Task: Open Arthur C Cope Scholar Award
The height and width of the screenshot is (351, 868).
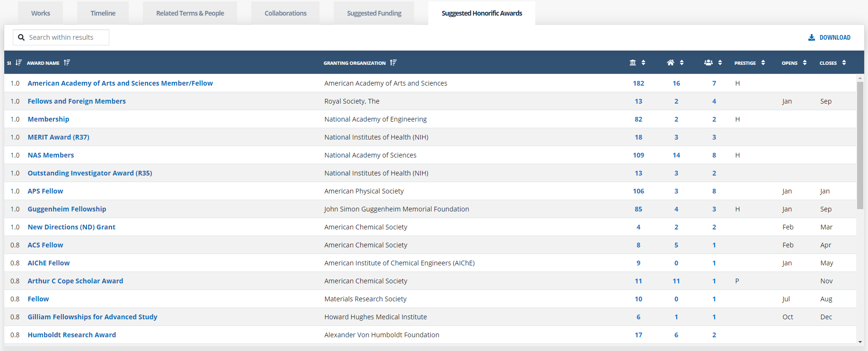Action: 75,281
